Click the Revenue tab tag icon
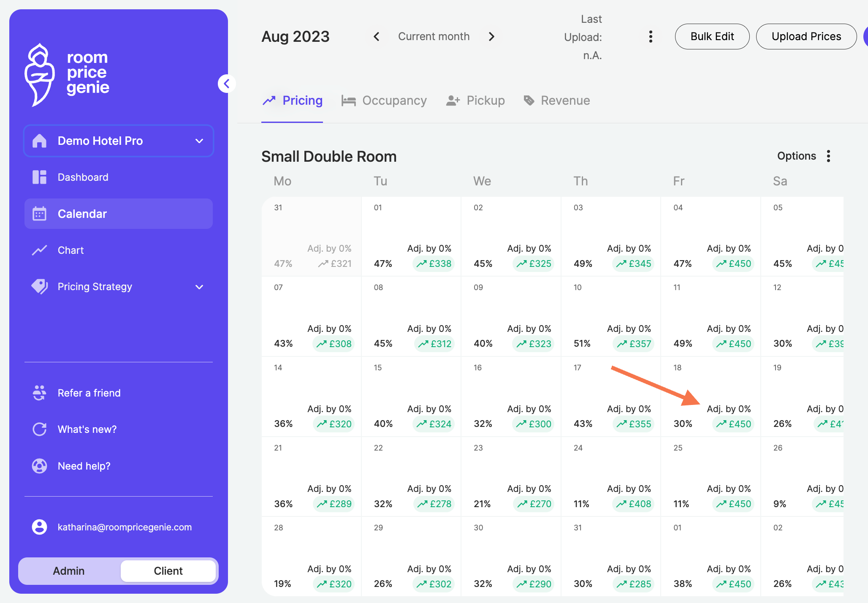Screen dimensions: 868x603 point(529,100)
